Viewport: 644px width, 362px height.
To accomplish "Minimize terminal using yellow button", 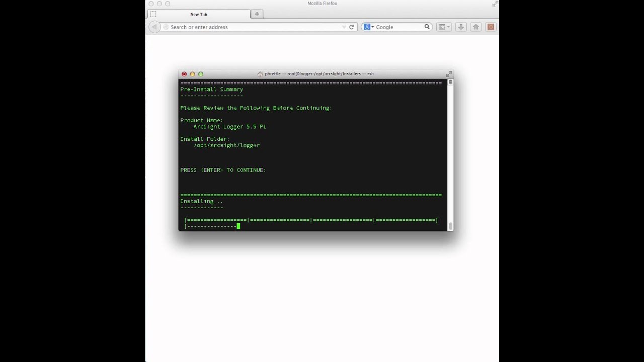I will pyautogui.click(x=192, y=74).
